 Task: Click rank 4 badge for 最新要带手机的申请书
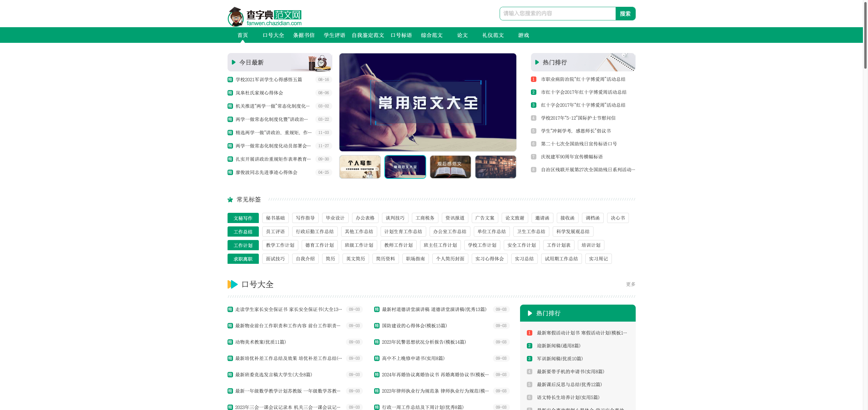[x=530, y=372]
